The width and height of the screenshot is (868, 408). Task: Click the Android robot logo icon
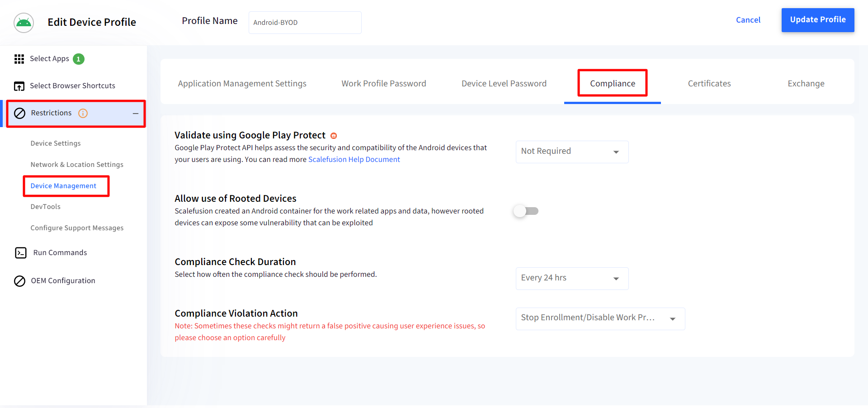(24, 23)
